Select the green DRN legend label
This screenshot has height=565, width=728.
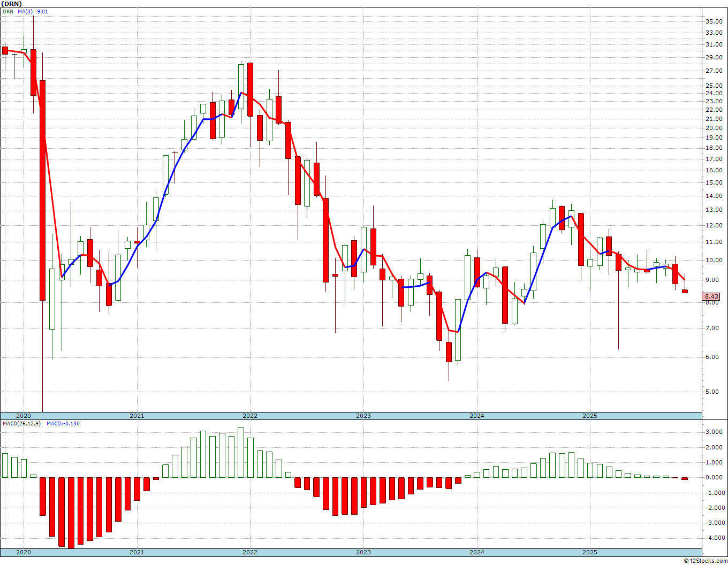(7, 11)
